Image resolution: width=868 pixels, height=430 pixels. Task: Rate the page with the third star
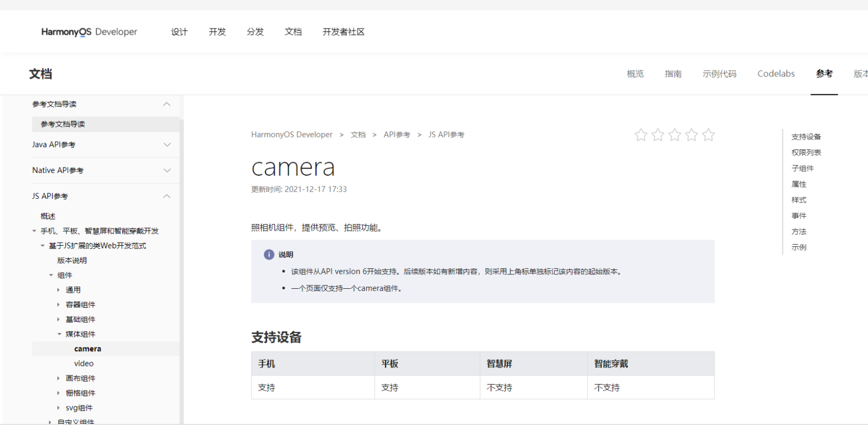coord(675,135)
